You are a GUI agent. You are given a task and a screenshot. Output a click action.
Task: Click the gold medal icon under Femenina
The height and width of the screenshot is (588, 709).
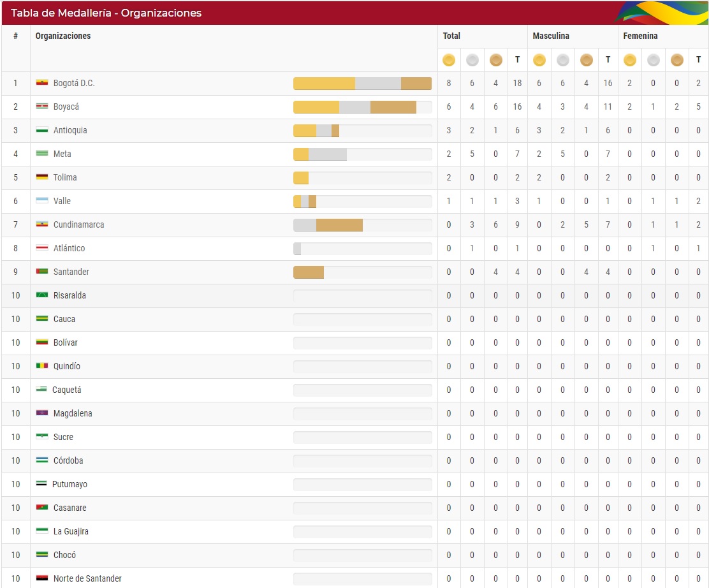630,60
